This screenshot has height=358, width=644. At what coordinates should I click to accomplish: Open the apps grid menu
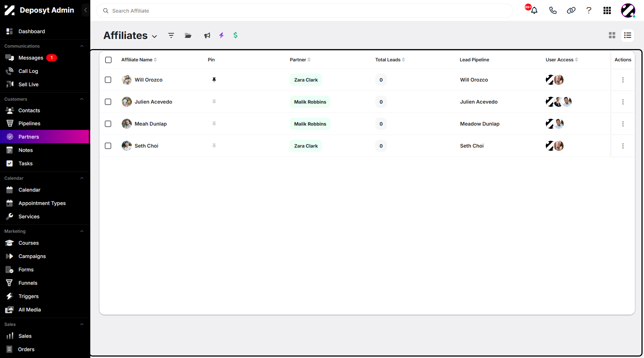click(607, 10)
